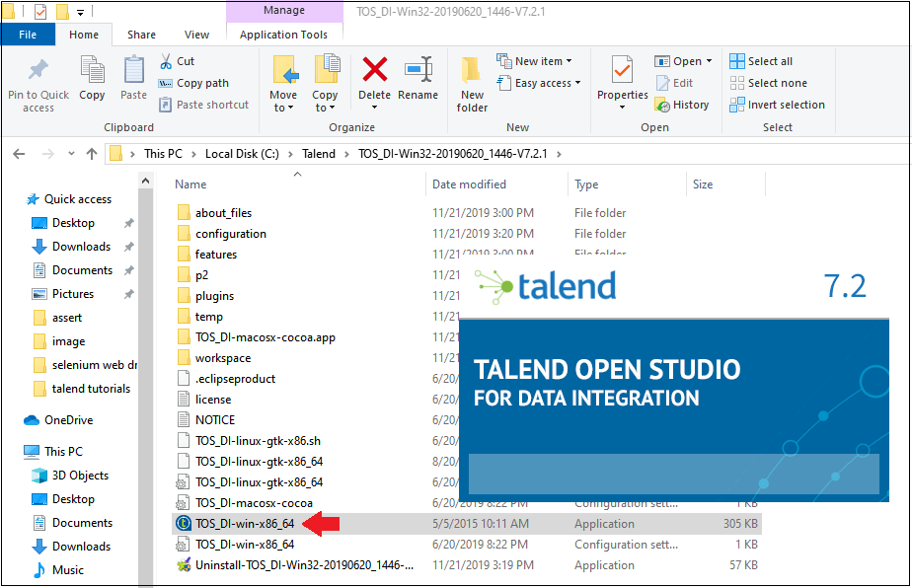This screenshot has width=912, height=588.
Task: Open the Copy to dropdown
Action: pos(325,84)
